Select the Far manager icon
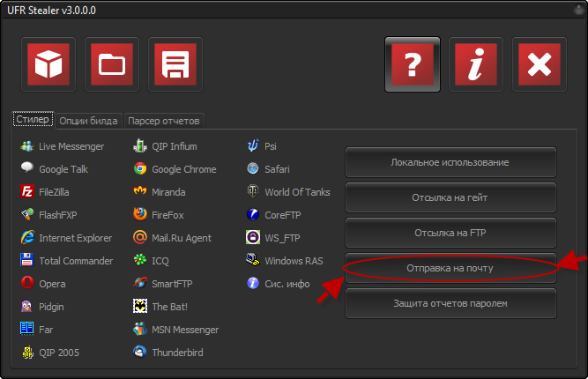The height and width of the screenshot is (379, 588). pyautogui.click(x=27, y=329)
